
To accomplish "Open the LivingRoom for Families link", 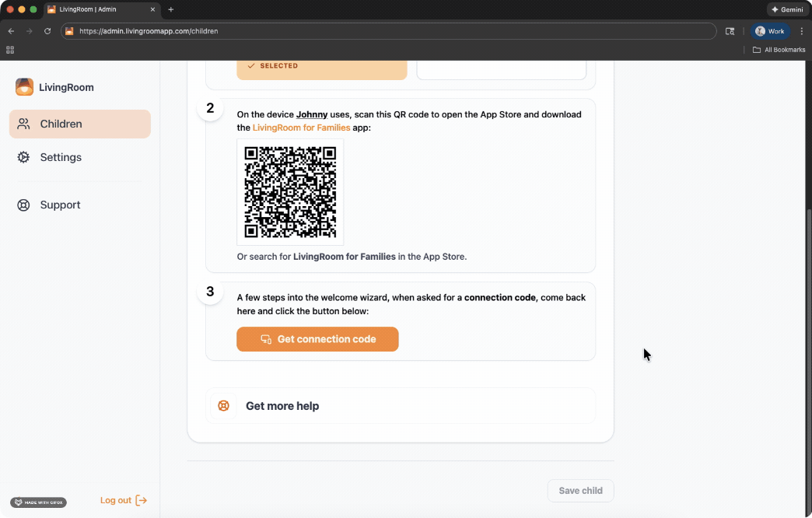I will click(301, 128).
